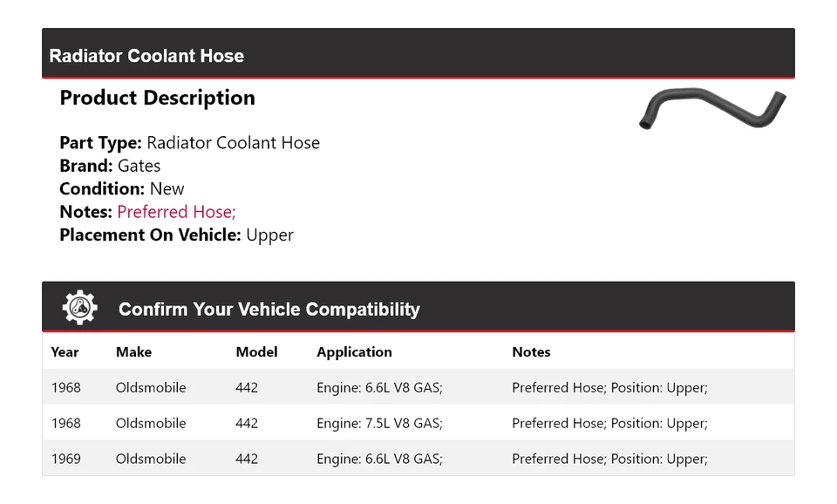
Task: Click the Application column header
Action: click(354, 352)
